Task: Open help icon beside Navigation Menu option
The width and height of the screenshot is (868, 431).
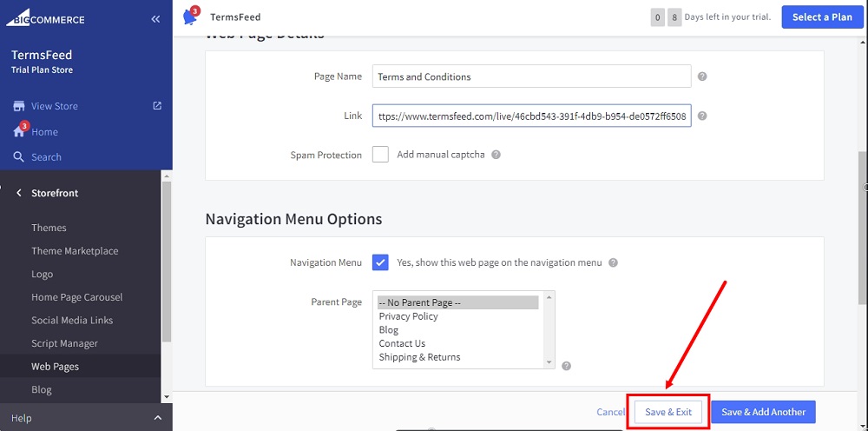Action: pyautogui.click(x=613, y=262)
